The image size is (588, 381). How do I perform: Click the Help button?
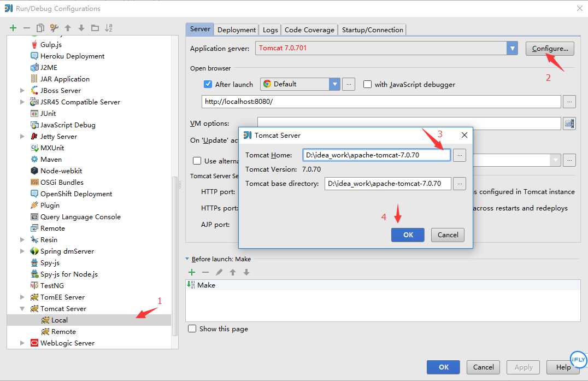tap(562, 367)
